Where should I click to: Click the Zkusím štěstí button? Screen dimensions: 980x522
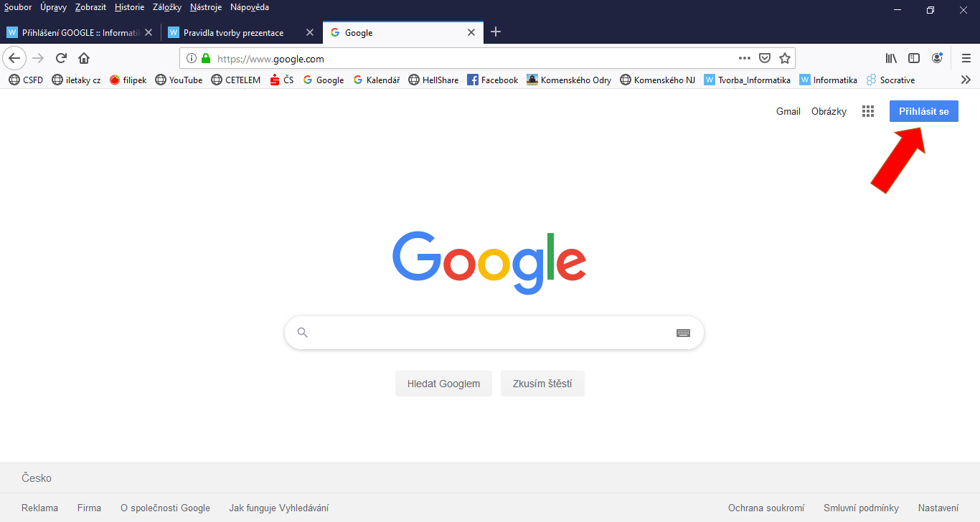pyautogui.click(x=542, y=384)
